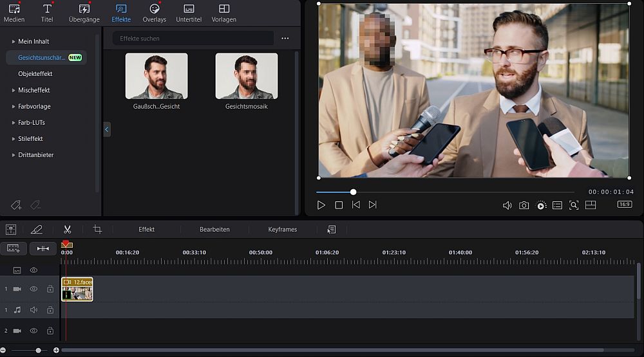Open the Medien room
Screen dimensions: 644x357
pyautogui.click(x=14, y=13)
